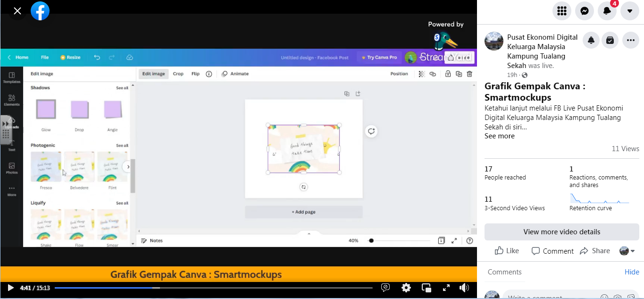Enter fullscreen video mode
Viewport: 644px width, 299px height.
point(446,288)
